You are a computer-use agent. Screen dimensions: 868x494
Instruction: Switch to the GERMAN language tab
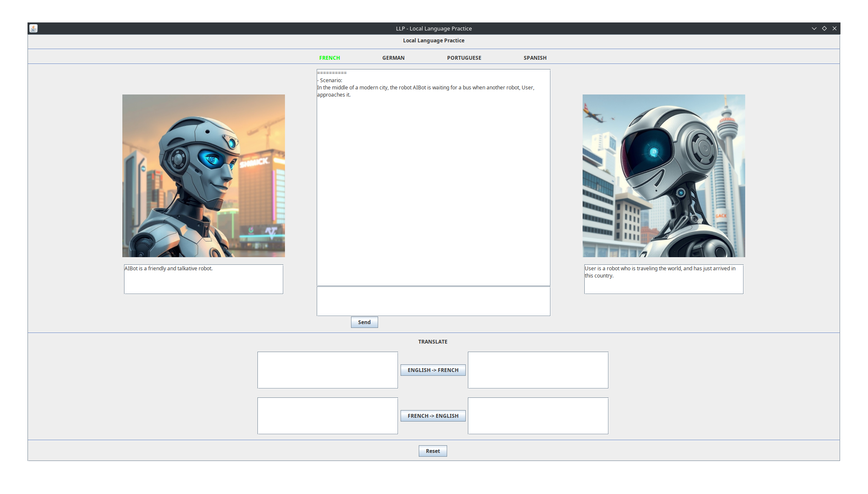393,58
